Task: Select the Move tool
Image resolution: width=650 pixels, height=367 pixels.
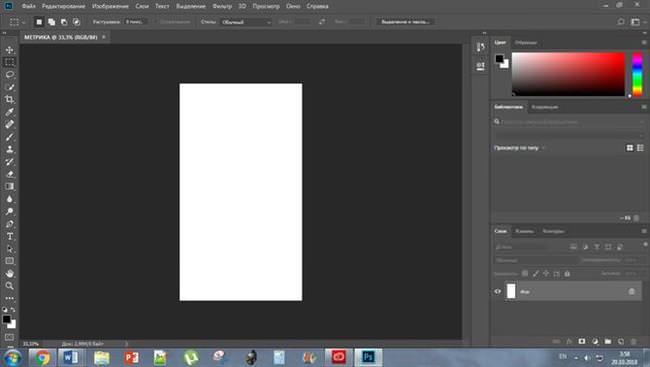Action: click(10, 50)
